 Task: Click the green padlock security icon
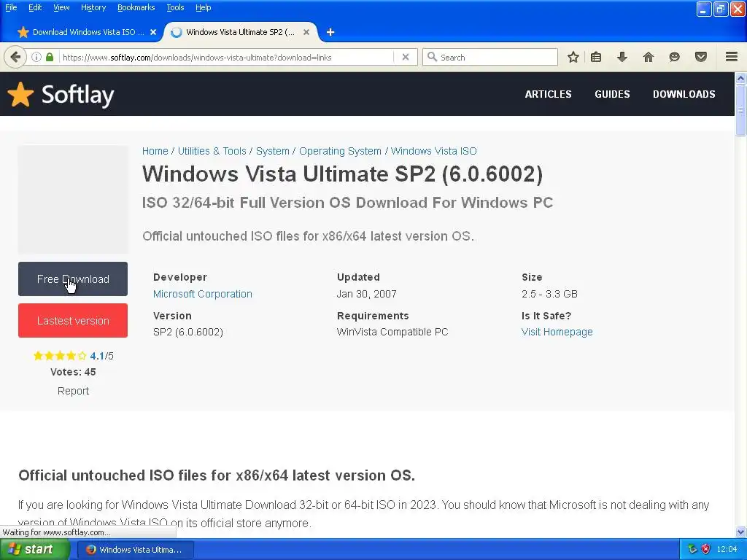(x=50, y=57)
